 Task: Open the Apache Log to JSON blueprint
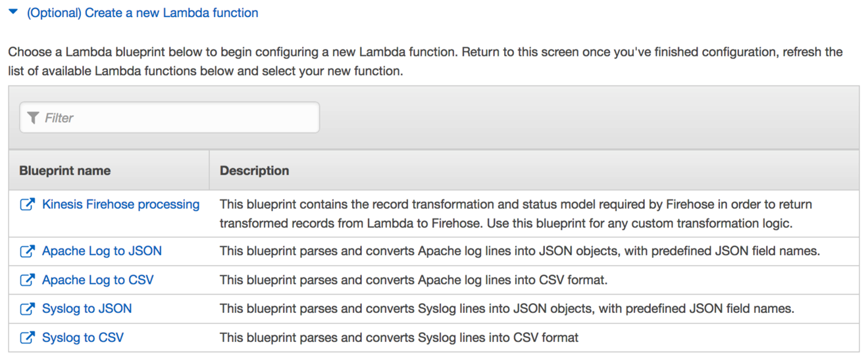click(102, 251)
